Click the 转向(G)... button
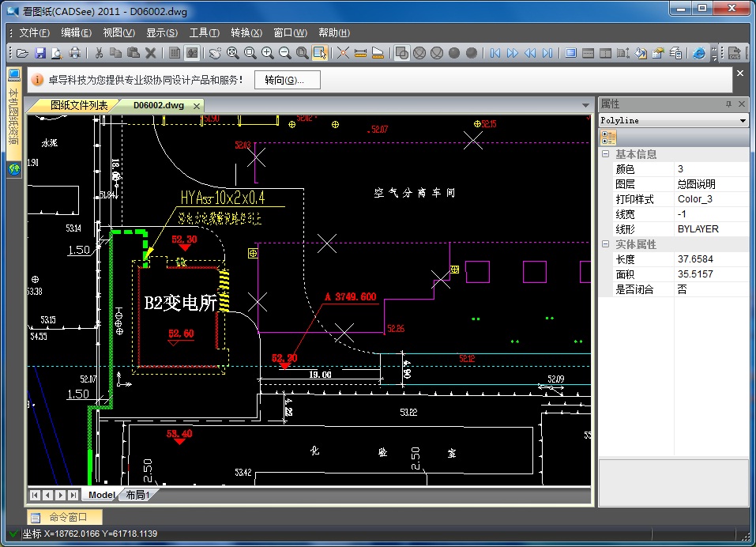The width and height of the screenshot is (756, 547). 288,80
